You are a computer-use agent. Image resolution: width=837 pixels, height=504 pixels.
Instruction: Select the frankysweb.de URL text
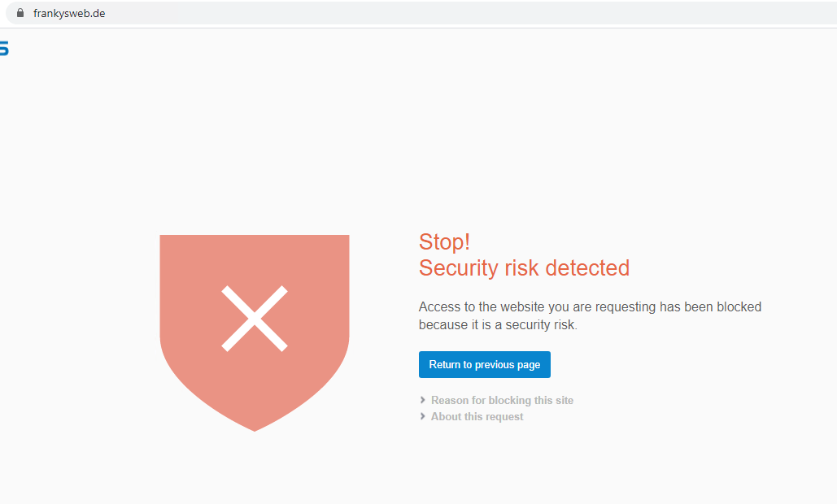69,13
